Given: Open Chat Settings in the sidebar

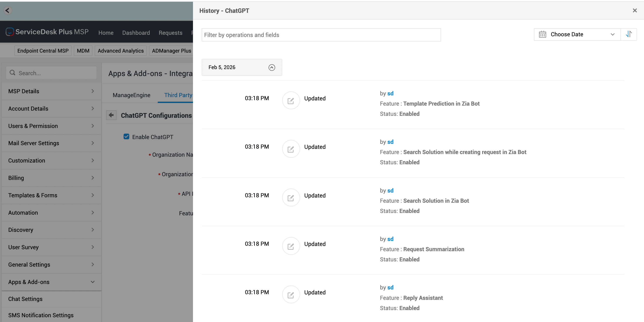Looking at the screenshot, I should click(x=25, y=299).
